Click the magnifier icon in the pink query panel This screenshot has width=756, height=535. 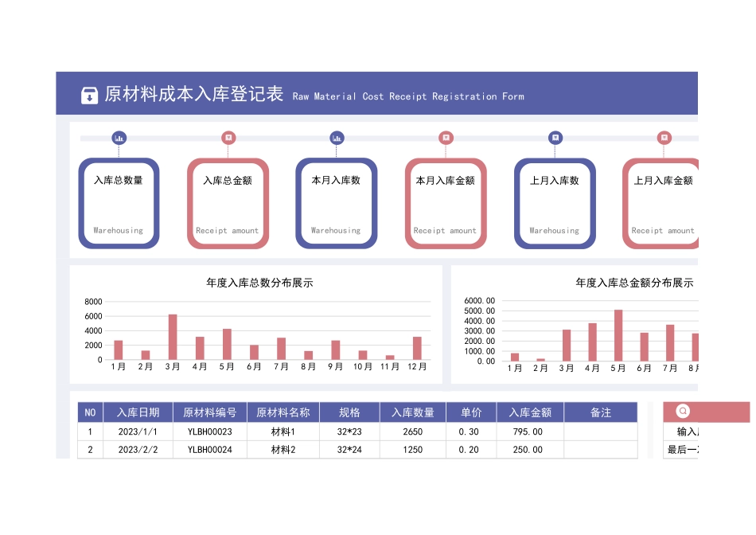[x=682, y=412]
